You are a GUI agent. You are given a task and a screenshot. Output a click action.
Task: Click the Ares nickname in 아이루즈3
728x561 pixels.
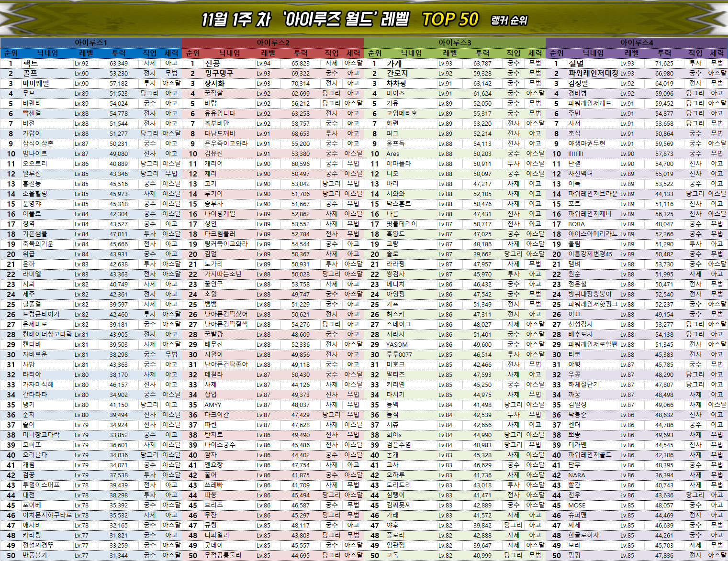[x=392, y=154]
